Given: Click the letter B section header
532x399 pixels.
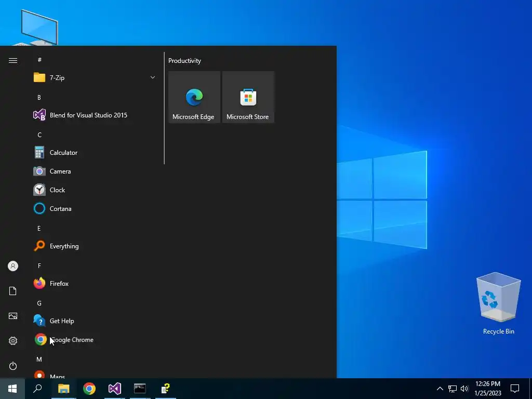Looking at the screenshot, I should tap(39, 97).
